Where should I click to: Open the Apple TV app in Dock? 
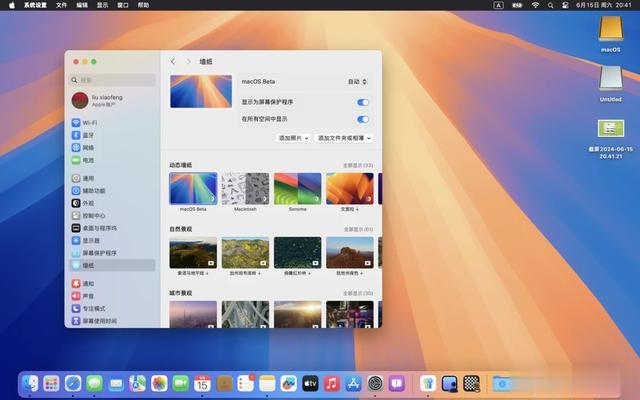click(x=310, y=383)
